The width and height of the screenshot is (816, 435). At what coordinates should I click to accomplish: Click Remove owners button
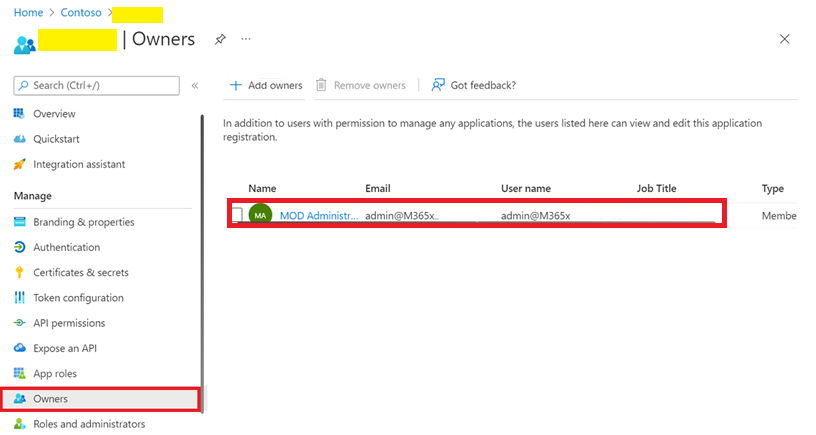361,85
